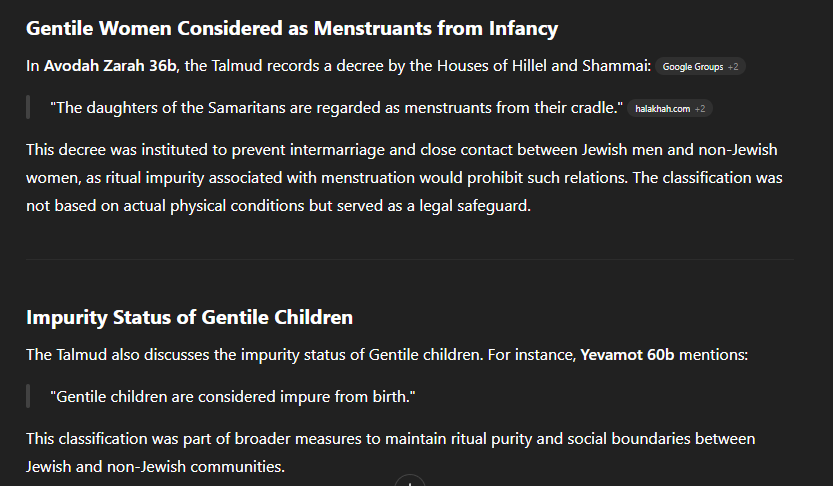Click the paragraph starting 'This classification was part'
833x486 pixels.
point(390,453)
